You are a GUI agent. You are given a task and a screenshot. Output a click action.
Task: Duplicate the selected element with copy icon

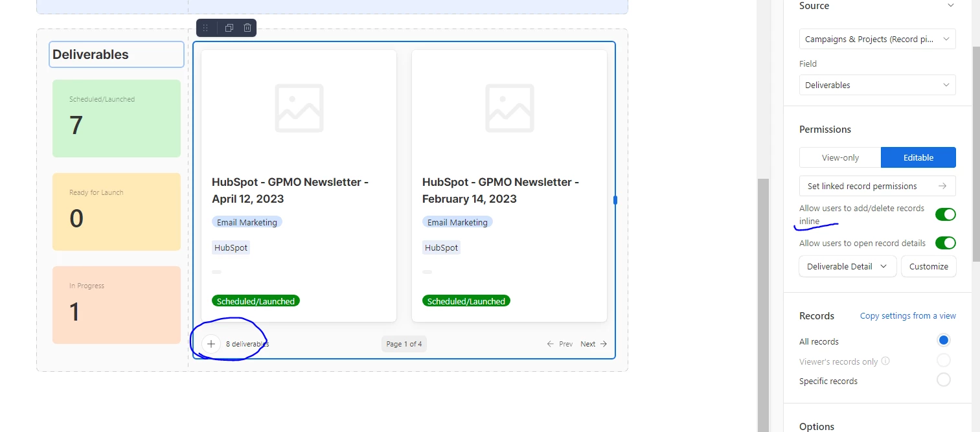click(x=229, y=28)
